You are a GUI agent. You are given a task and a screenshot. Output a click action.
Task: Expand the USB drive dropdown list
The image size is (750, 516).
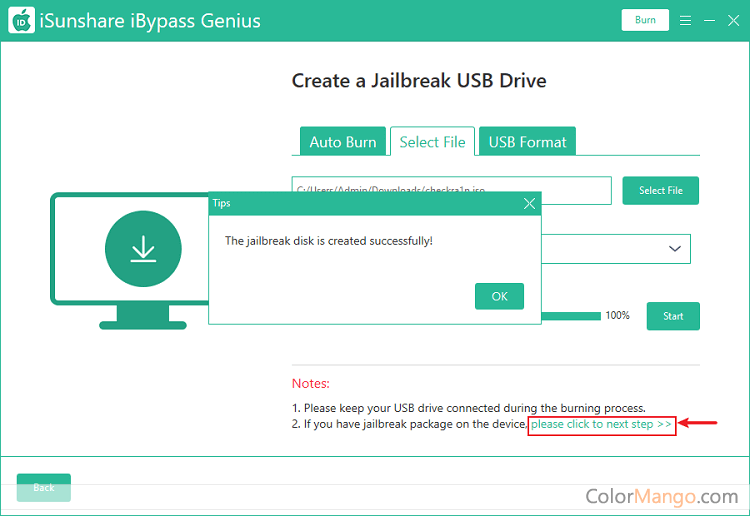675,248
